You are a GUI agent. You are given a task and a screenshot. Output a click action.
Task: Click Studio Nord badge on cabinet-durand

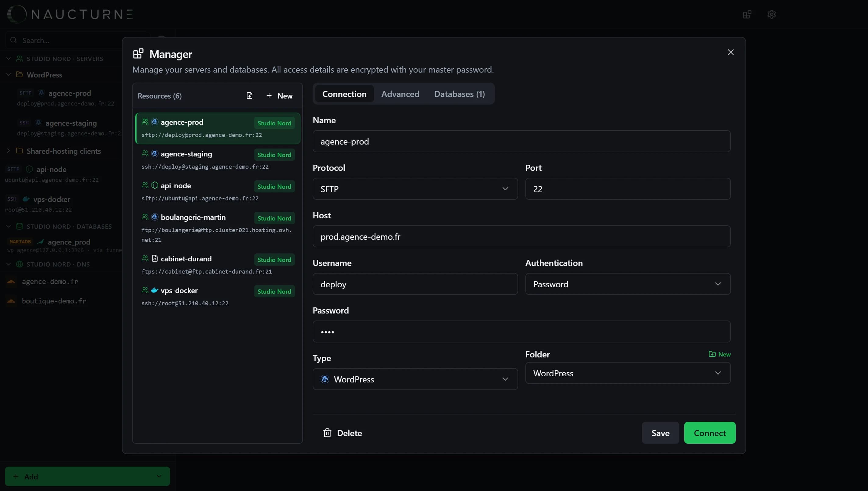click(274, 260)
